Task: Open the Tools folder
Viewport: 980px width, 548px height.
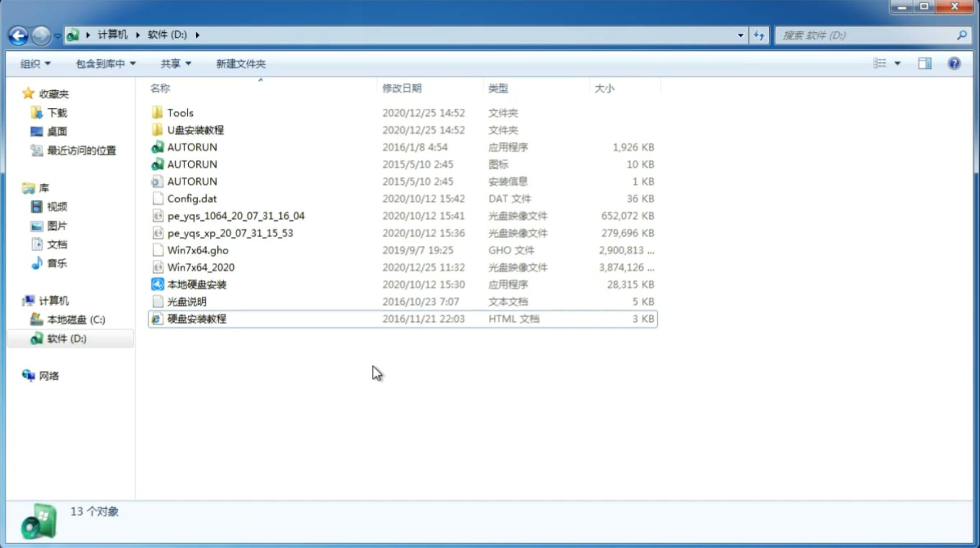Action: [x=180, y=112]
